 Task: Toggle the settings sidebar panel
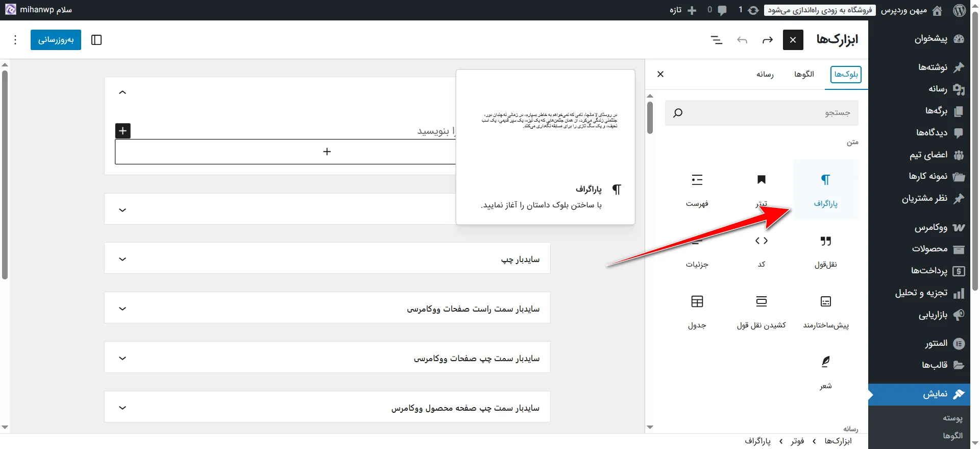coord(96,40)
